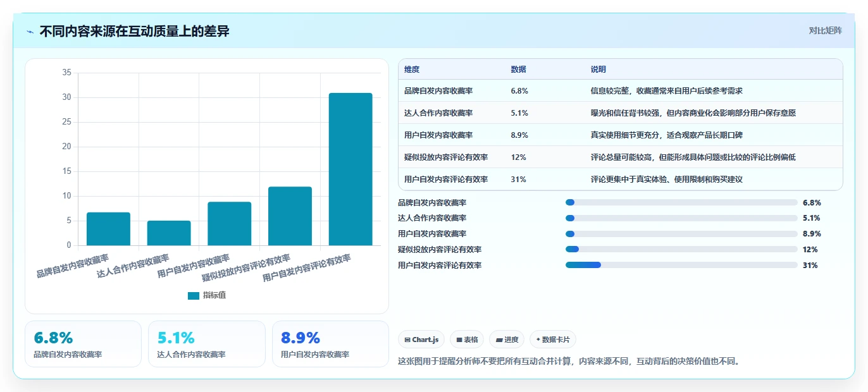Click the 用户自发内容收藏率 table row name
The width and height of the screenshot is (868, 392).
click(x=438, y=135)
